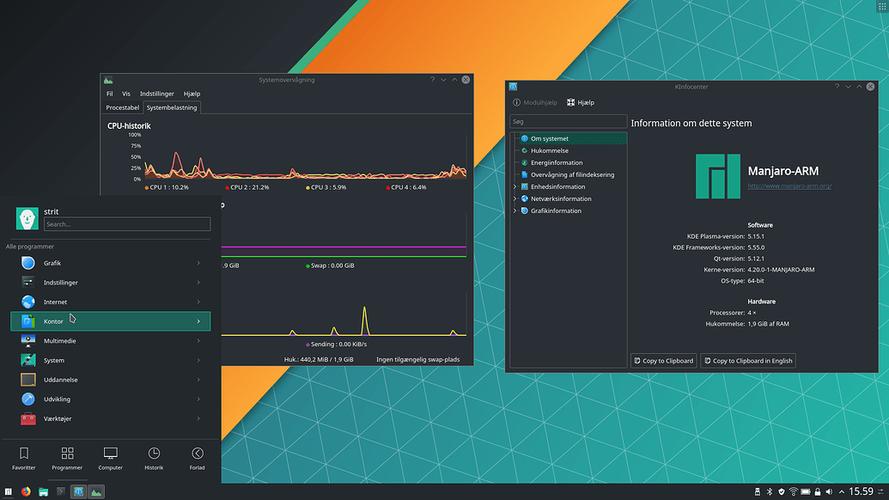Open the Vis menu in system monitor
Image resolution: width=889 pixels, height=500 pixels.
coord(126,94)
